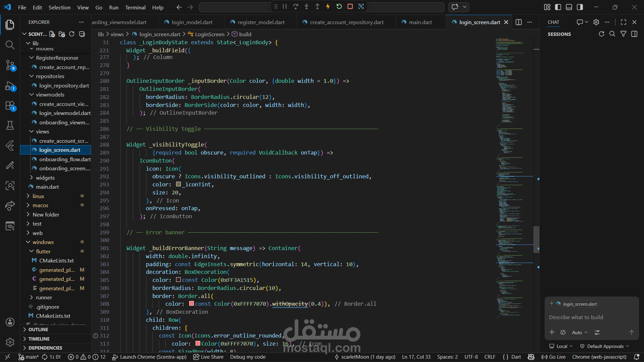644x362 pixels.
Task: Switch to the main.dart tab
Action: point(420,22)
